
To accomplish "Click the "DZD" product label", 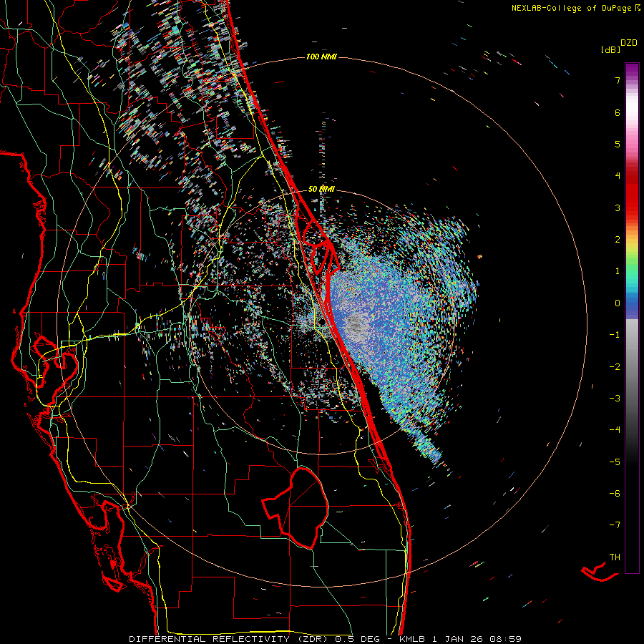I will click(x=629, y=43).
